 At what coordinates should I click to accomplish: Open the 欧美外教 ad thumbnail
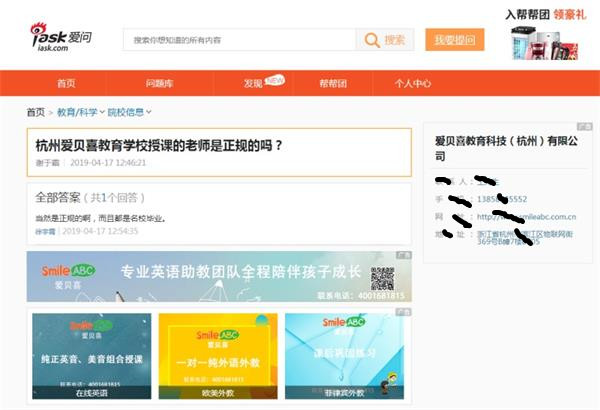click(x=218, y=356)
